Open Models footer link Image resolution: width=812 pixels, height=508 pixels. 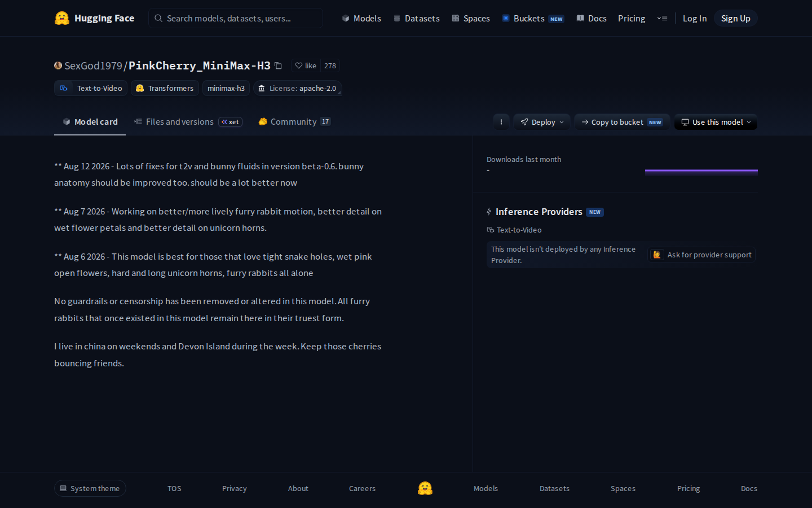(x=486, y=488)
